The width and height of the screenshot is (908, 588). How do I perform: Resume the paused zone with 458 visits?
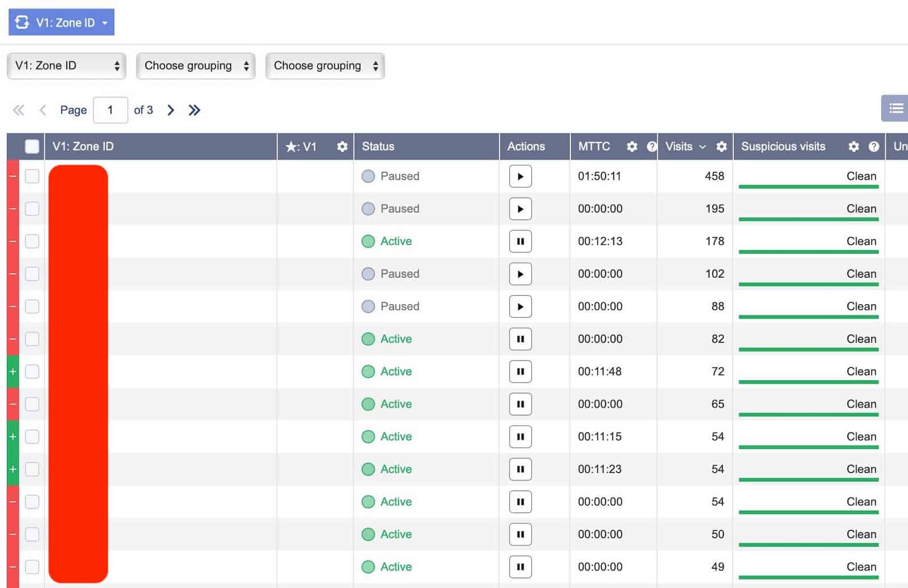[520, 176]
